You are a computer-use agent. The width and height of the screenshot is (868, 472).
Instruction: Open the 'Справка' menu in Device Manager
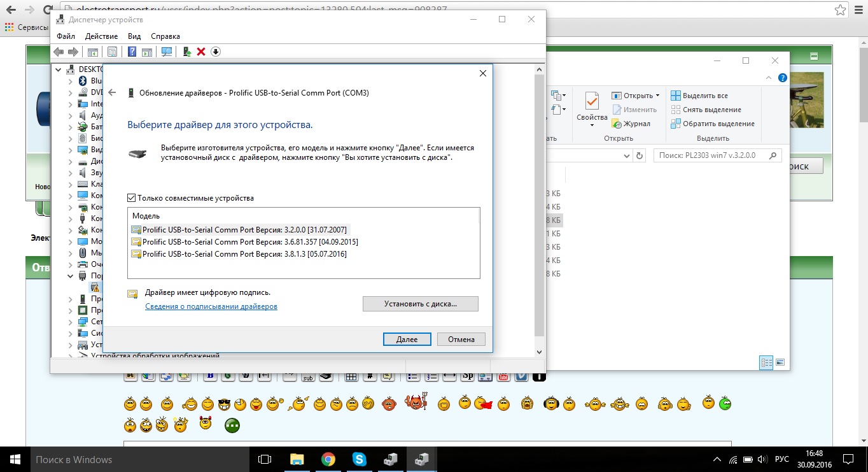[x=165, y=36]
